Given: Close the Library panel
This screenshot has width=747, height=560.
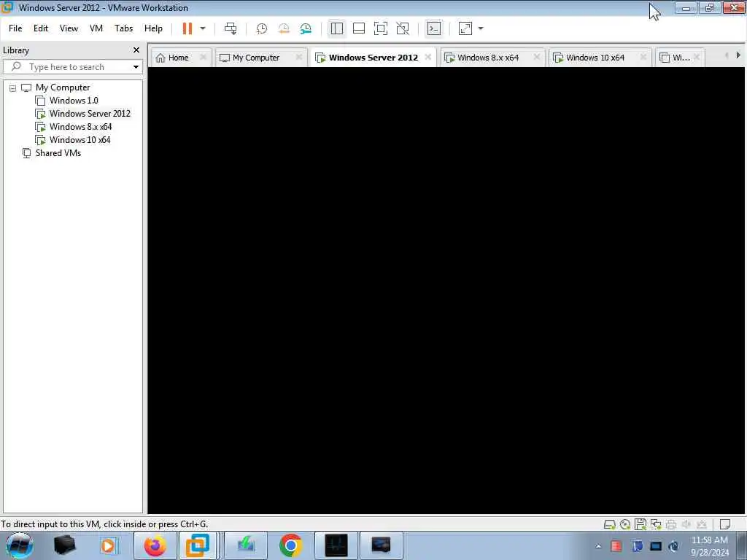Looking at the screenshot, I should 136,50.
